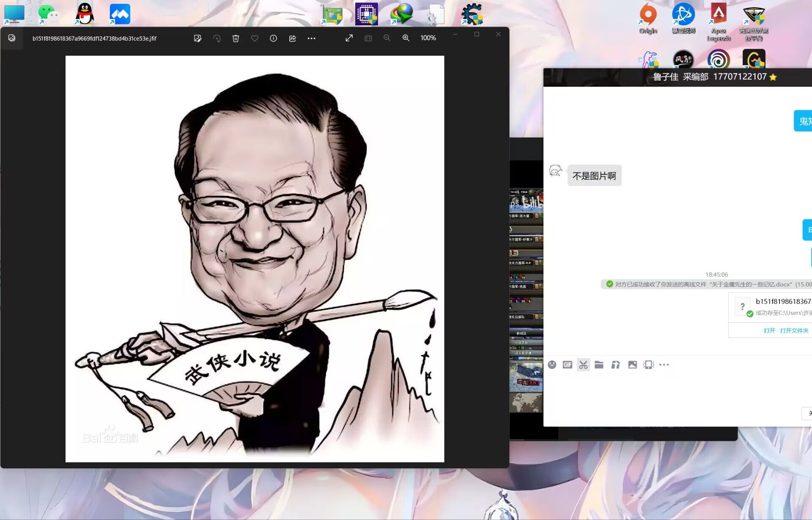The image size is (812, 520).
Task: Click the 1:1 actual size icon
Action: 368,39
